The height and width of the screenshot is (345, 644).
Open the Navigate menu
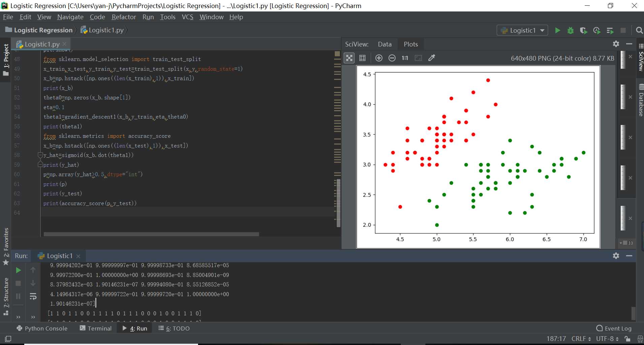(70, 17)
